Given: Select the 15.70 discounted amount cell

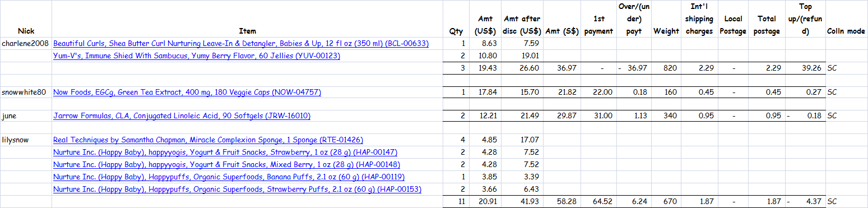Looking at the screenshot, I should (x=522, y=92).
